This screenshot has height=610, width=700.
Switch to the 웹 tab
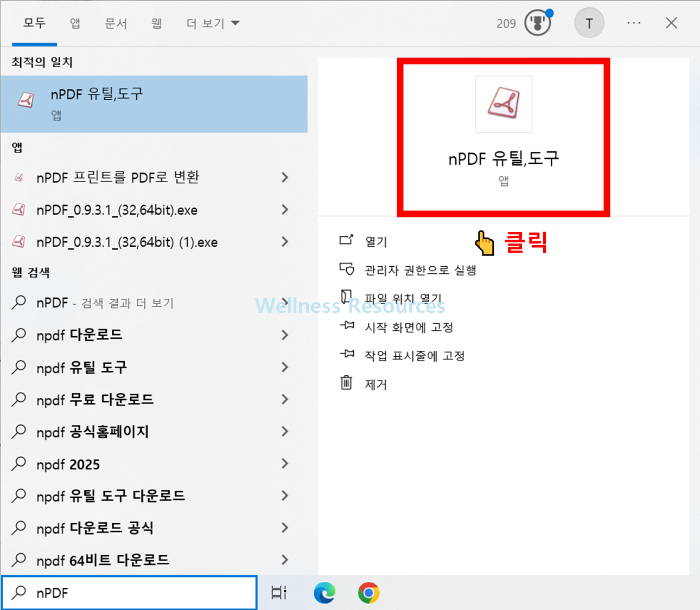tap(157, 23)
